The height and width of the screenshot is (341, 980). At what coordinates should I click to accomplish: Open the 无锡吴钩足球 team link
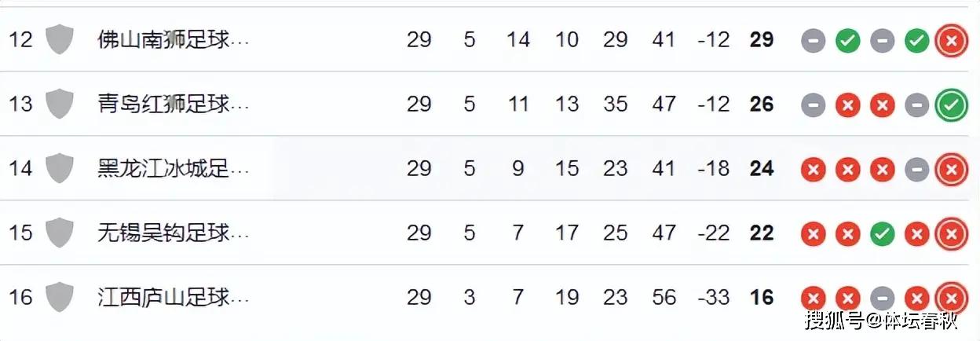click(x=174, y=233)
